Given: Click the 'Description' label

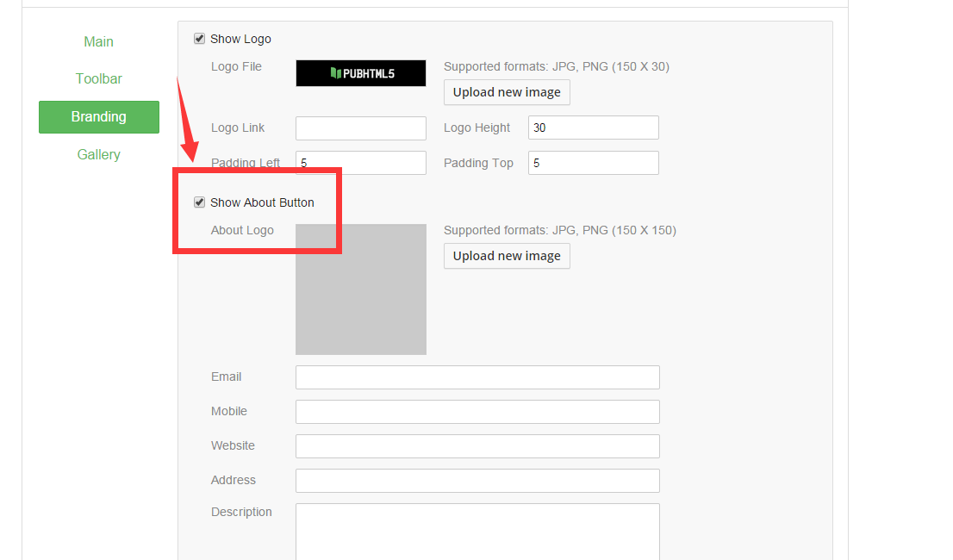Looking at the screenshot, I should tap(241, 512).
